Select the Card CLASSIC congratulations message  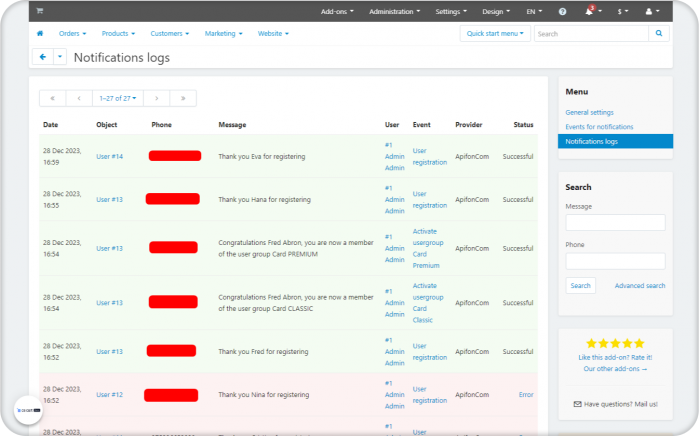[296, 303]
